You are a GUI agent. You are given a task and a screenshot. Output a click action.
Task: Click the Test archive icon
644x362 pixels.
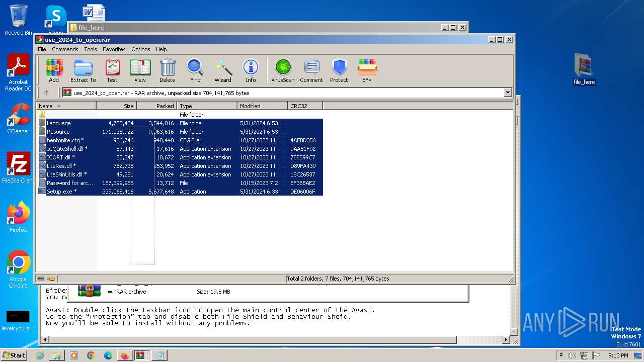tap(112, 70)
